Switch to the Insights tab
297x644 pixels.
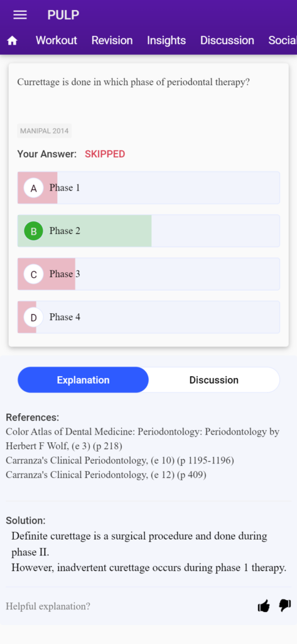(x=166, y=40)
